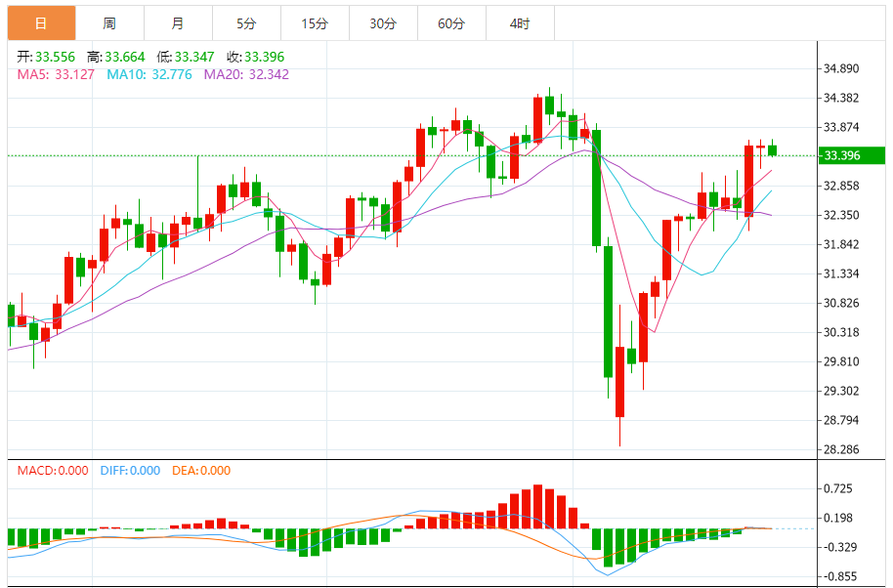Click the 0.198 MACD axis label
893x588 pixels.
[838, 518]
